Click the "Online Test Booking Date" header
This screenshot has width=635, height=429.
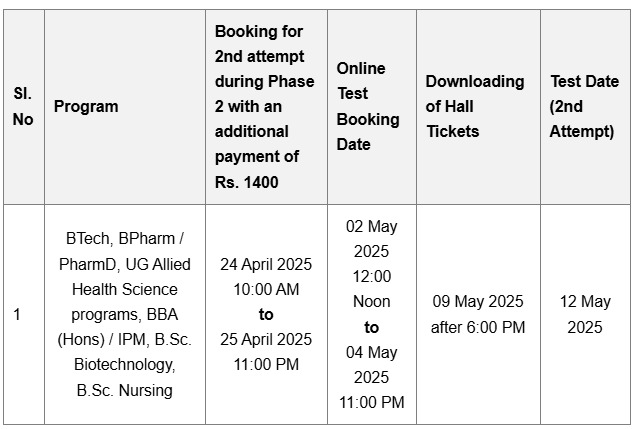point(368,106)
